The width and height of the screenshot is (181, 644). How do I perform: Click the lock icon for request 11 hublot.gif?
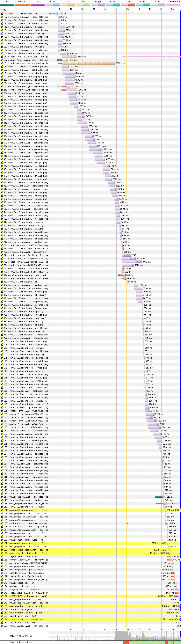(2, 47)
